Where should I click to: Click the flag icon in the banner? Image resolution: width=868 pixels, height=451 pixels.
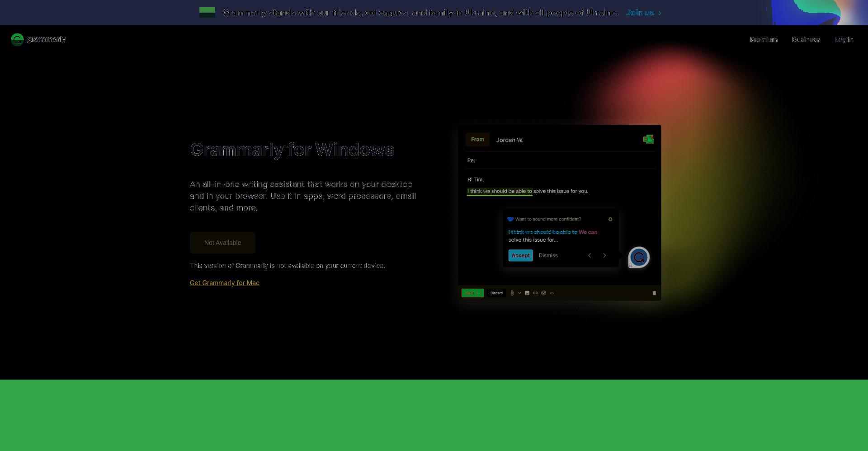click(x=207, y=12)
